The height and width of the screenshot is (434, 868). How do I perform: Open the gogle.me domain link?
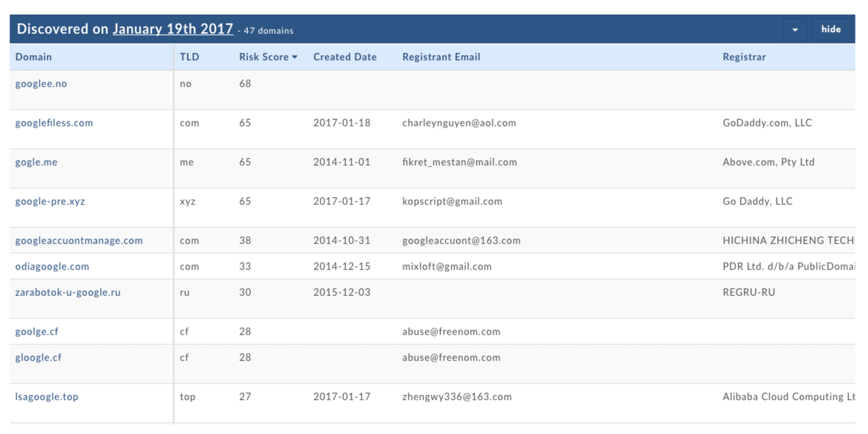click(x=36, y=162)
